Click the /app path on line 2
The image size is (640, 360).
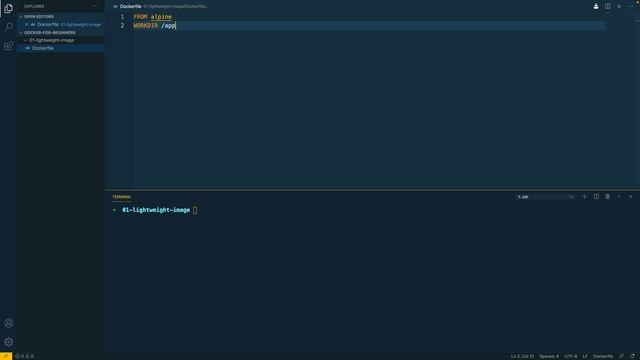168,25
